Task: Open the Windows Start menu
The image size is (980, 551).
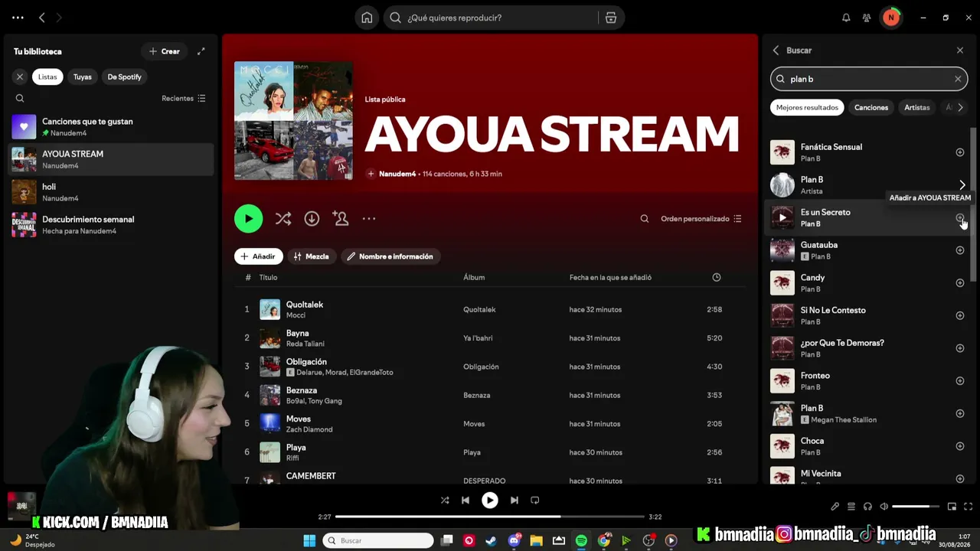Action: tap(309, 541)
